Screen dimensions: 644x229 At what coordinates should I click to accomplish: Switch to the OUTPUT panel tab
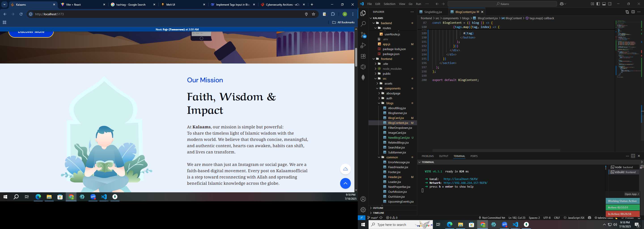coord(444,156)
